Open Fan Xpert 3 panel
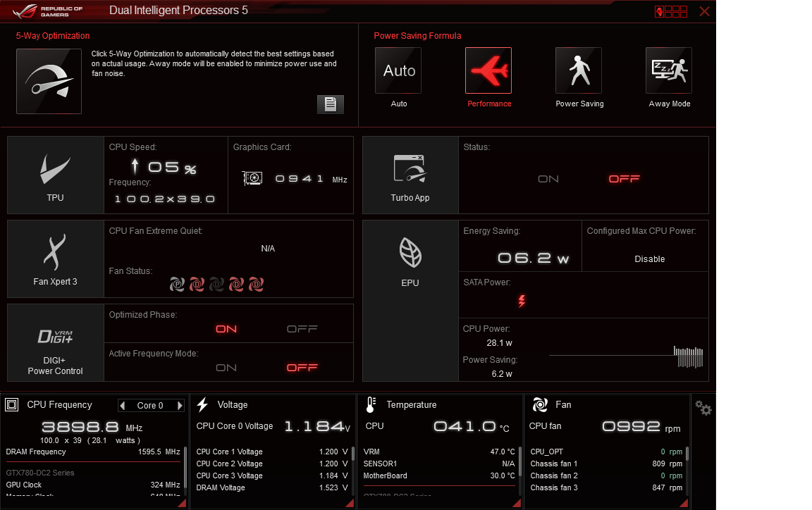 coord(56,259)
